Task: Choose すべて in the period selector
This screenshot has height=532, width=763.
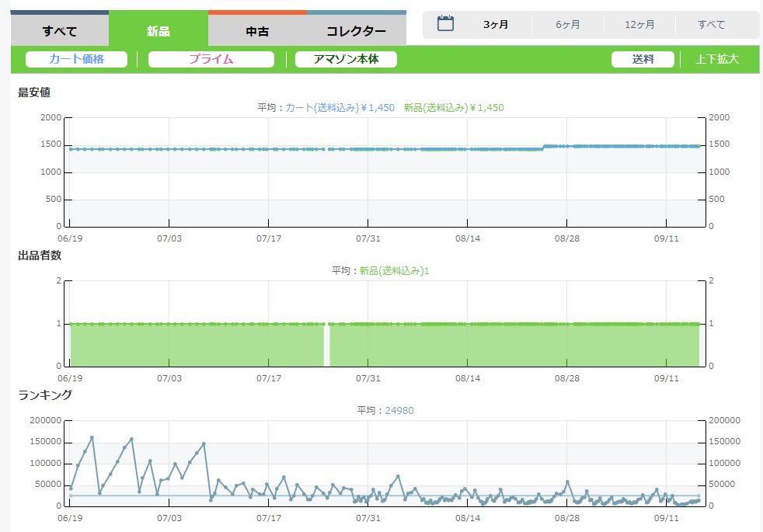Action: click(712, 24)
